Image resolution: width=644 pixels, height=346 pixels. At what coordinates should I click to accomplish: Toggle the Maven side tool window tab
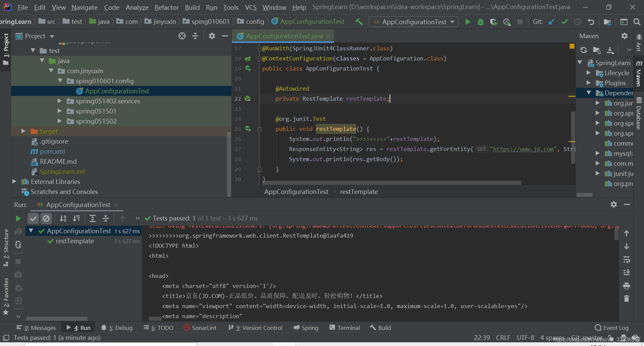coord(639,74)
